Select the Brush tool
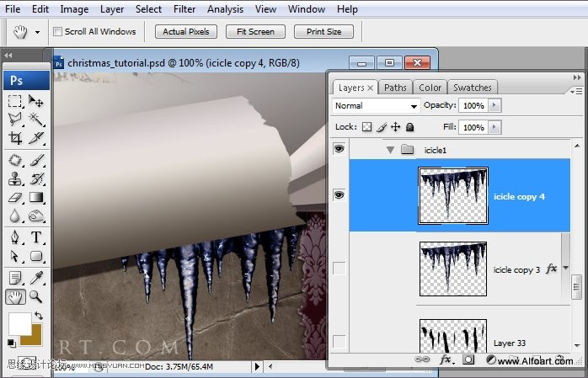 coord(36,161)
